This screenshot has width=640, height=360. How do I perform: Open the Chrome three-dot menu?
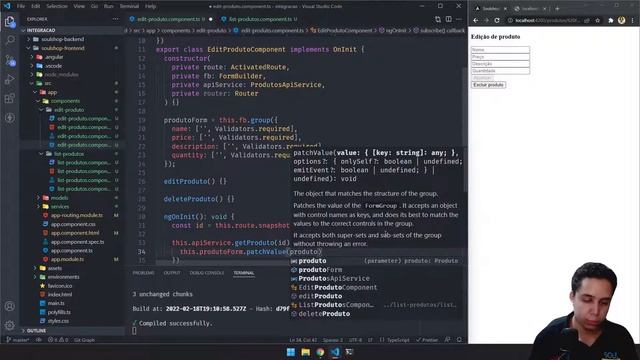(x=633, y=20)
